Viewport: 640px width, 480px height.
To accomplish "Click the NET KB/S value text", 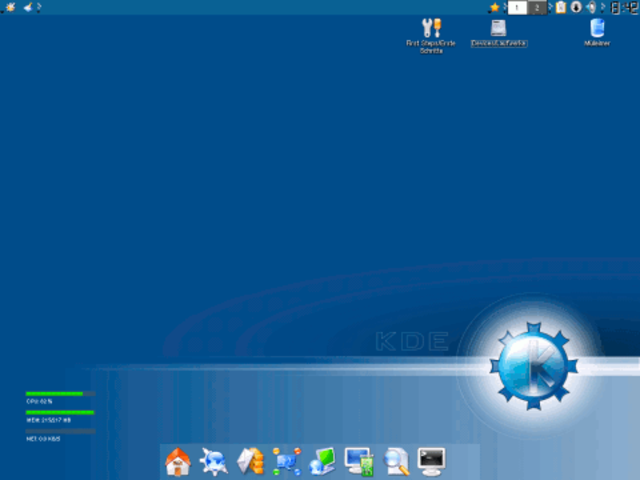I will [x=43, y=439].
